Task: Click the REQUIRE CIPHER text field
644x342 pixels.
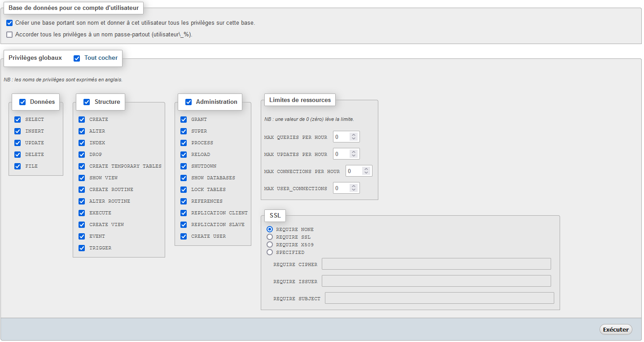Action: (436, 264)
